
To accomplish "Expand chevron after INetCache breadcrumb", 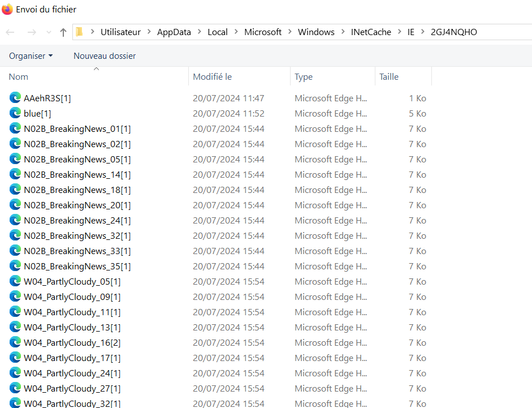I will click(x=399, y=32).
